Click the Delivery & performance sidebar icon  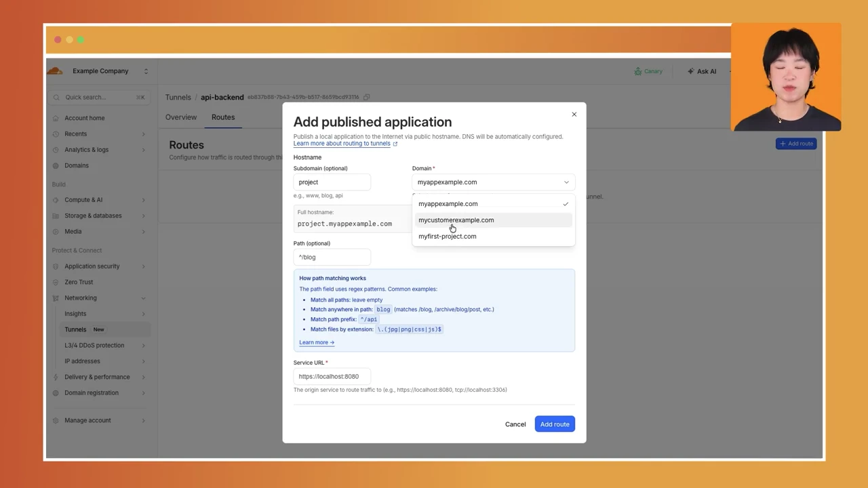(x=56, y=377)
